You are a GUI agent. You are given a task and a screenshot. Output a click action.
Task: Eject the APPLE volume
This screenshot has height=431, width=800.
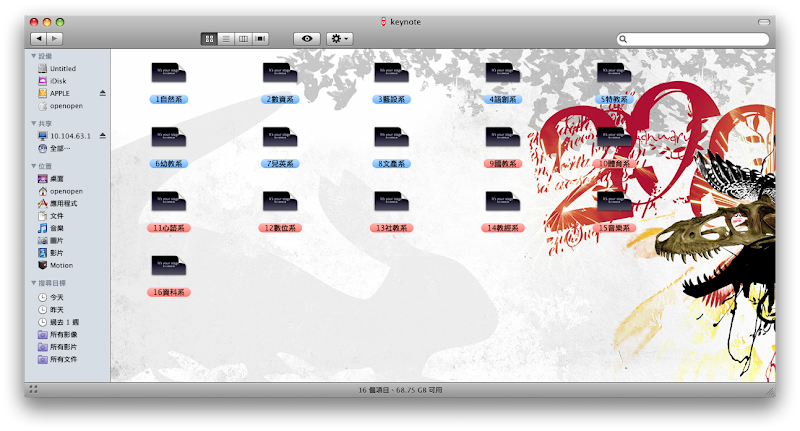pos(103,93)
